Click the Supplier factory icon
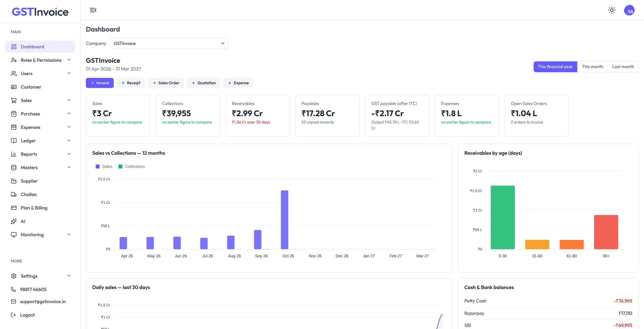644x329 pixels. click(x=14, y=181)
